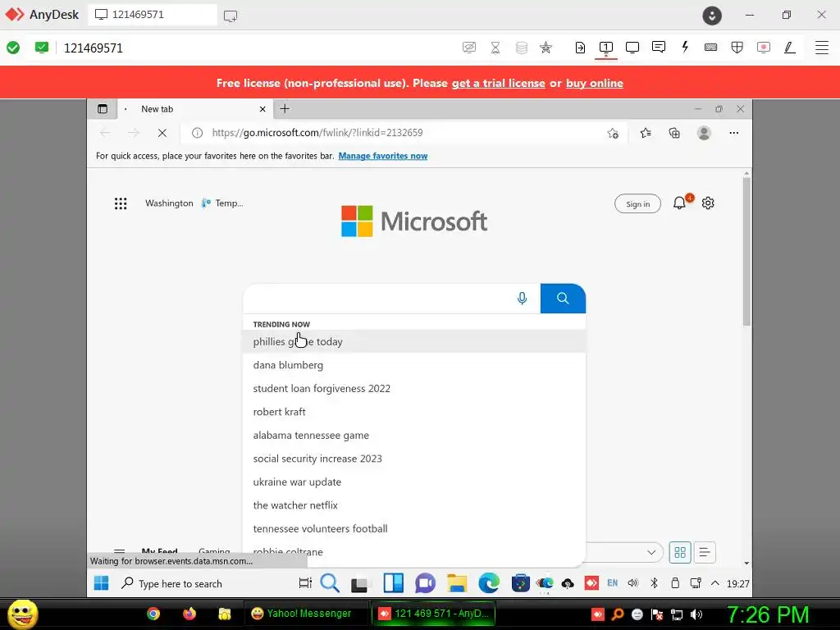Viewport: 840px width, 630px height.
Task: Open new session tab icon in AnyDesk
Action: click(x=231, y=16)
